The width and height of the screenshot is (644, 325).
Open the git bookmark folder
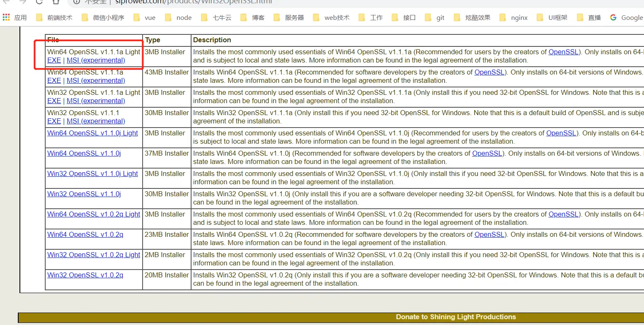coord(435,17)
